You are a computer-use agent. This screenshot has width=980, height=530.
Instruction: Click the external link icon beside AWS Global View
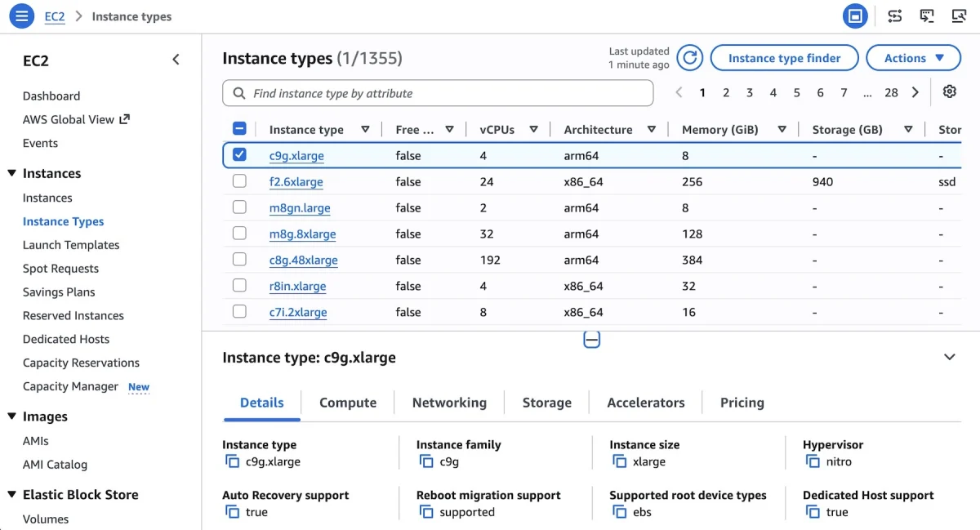point(124,119)
